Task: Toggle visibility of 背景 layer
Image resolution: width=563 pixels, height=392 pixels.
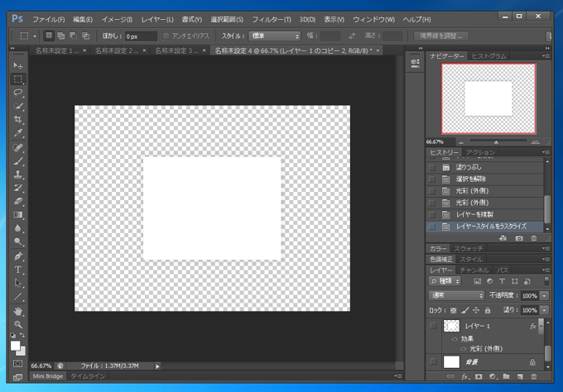Action: point(434,362)
